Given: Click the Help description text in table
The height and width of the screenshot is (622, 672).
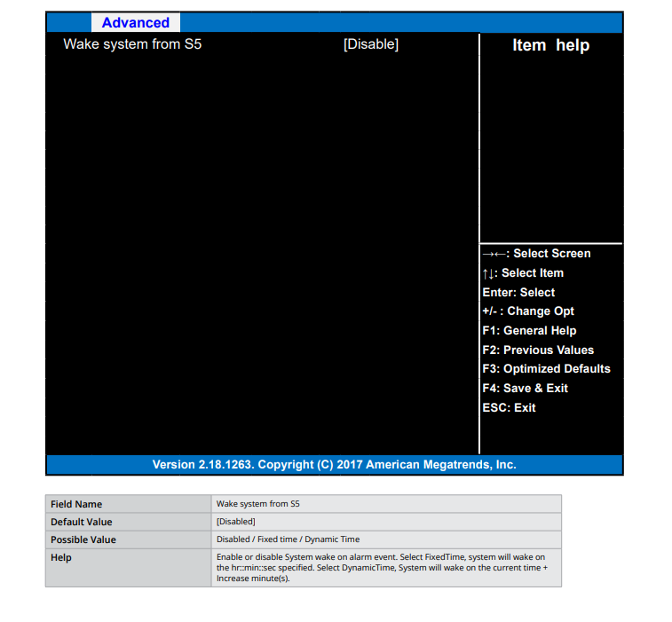Looking at the screenshot, I should 380,568.
